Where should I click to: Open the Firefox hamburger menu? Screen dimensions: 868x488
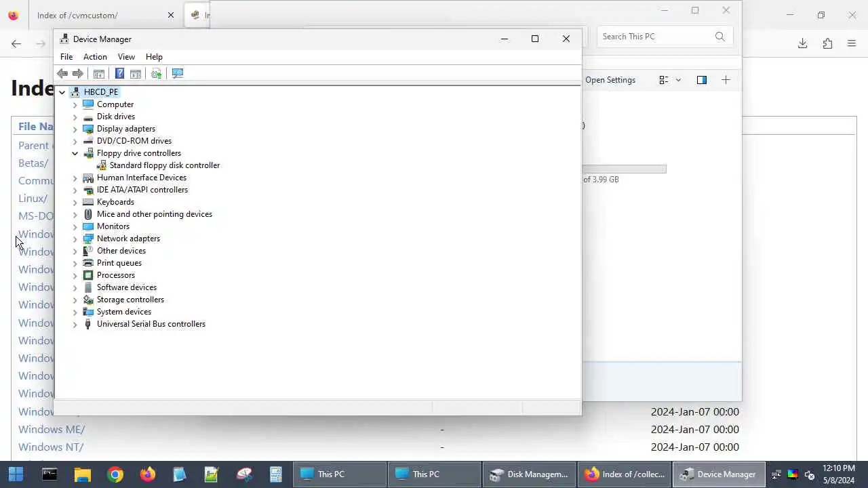point(852,43)
